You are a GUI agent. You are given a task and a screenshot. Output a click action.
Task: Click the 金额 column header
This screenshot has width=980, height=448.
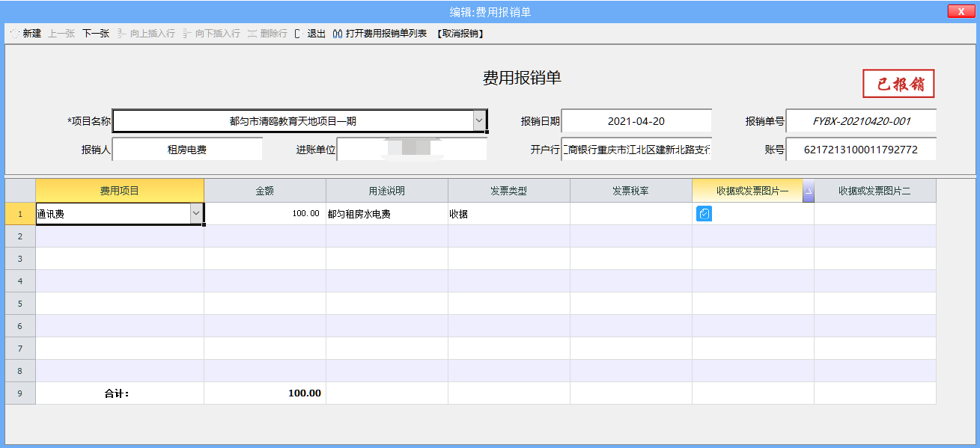pyautogui.click(x=265, y=191)
